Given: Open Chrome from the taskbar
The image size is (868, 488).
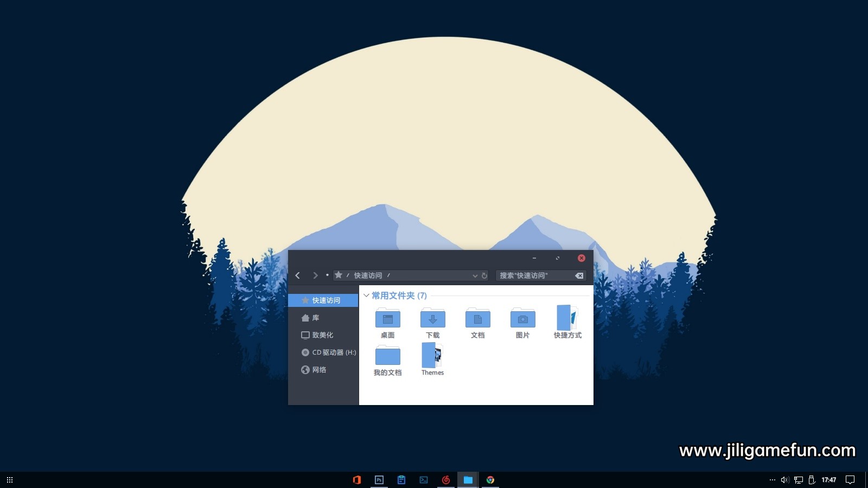Looking at the screenshot, I should pos(490,480).
